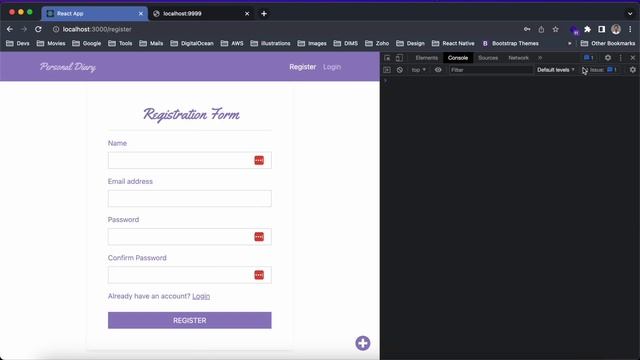Click password manager icon in Password field

coord(259,237)
